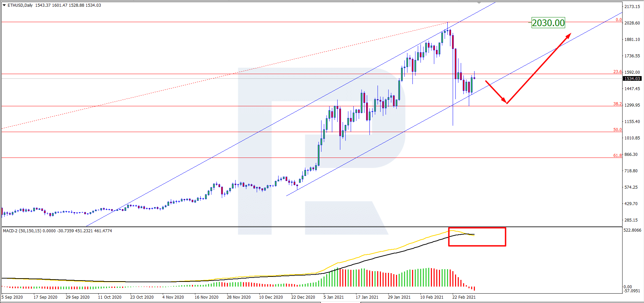644x303 pixels.
Task: Select the current price tag 1534.03
Action: pyautogui.click(x=632, y=79)
